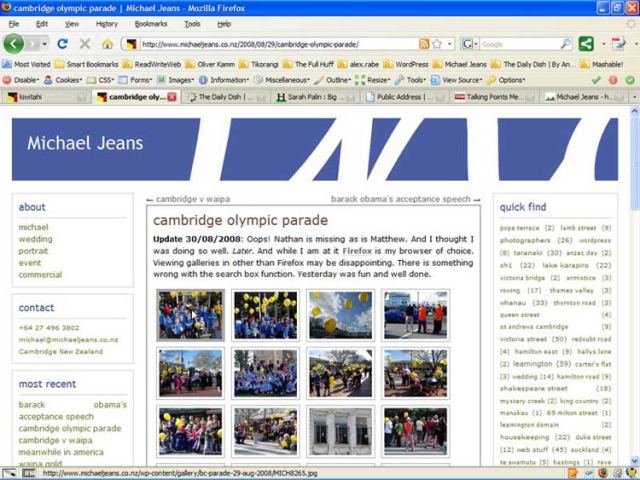The height and width of the screenshot is (480, 640).
Task: Click the browser Back button
Action: [14, 44]
